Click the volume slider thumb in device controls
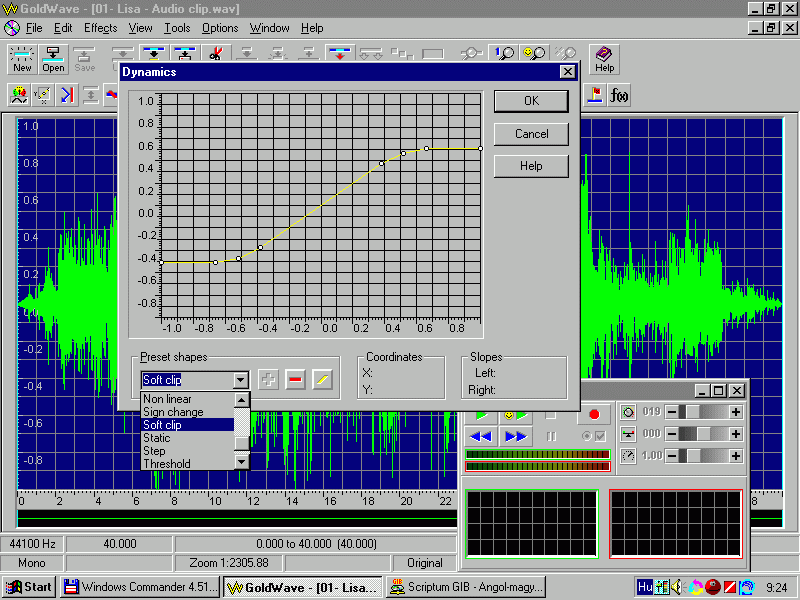 tap(691, 412)
